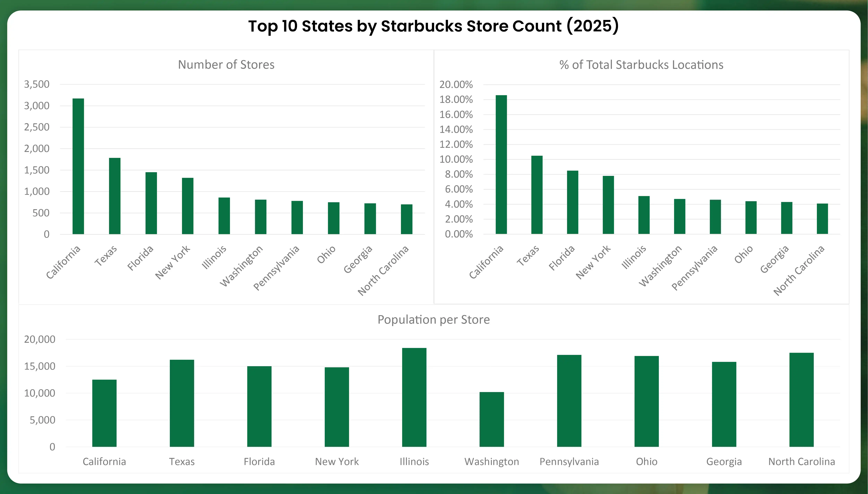This screenshot has height=494, width=868.
Task: Select the Texas bar in Number of Stores chart
Action: tap(115, 196)
